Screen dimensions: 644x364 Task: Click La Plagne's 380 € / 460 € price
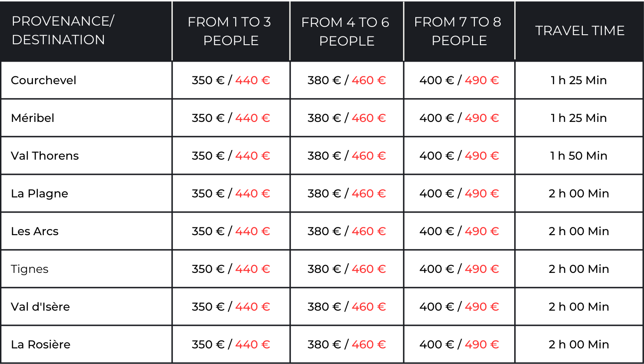pyautogui.click(x=347, y=193)
